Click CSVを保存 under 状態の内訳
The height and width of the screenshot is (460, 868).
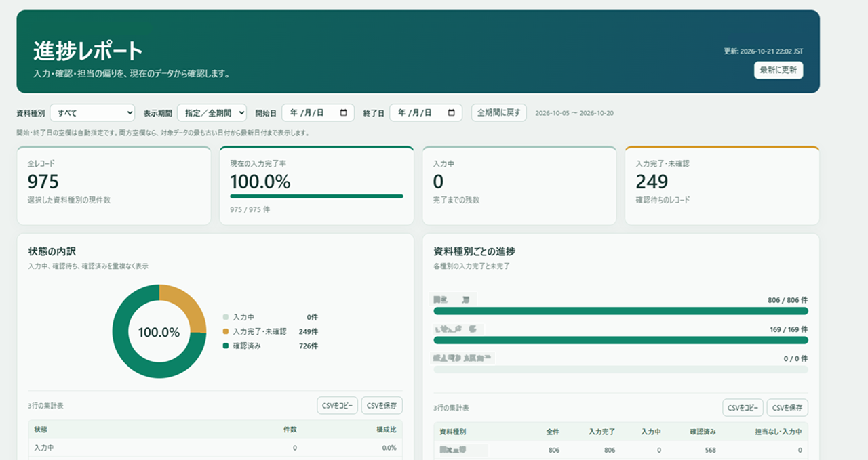click(382, 406)
